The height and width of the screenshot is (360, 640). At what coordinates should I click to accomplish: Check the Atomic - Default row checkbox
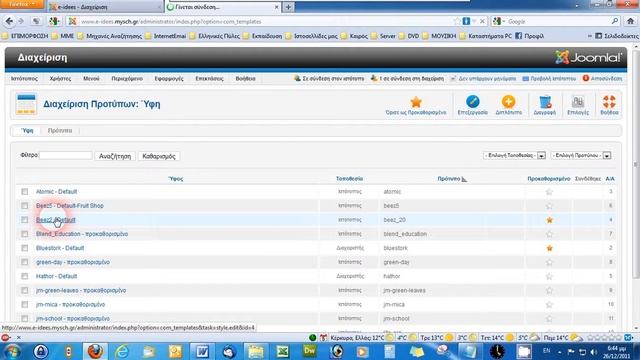[25, 191]
